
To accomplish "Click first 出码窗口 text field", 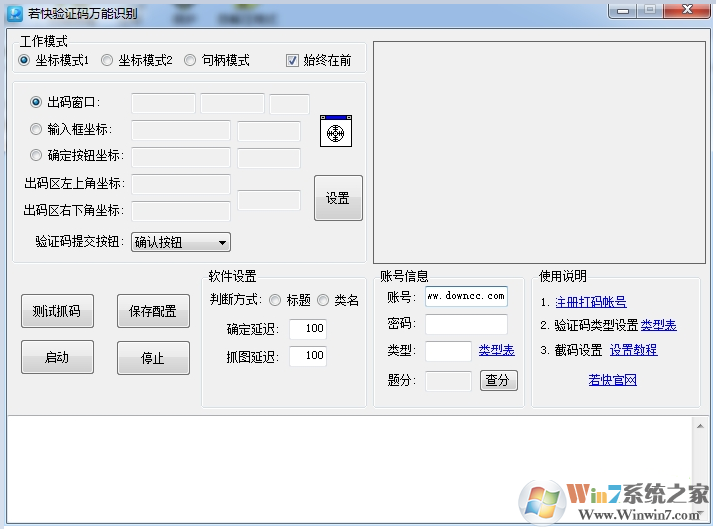I will tap(163, 103).
